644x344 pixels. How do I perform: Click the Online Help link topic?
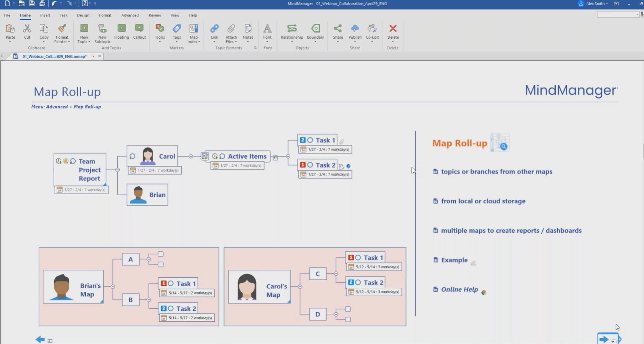click(459, 290)
